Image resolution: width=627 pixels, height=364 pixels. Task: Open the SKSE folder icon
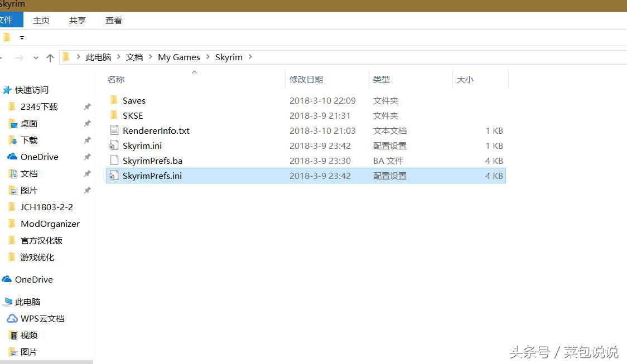point(114,115)
